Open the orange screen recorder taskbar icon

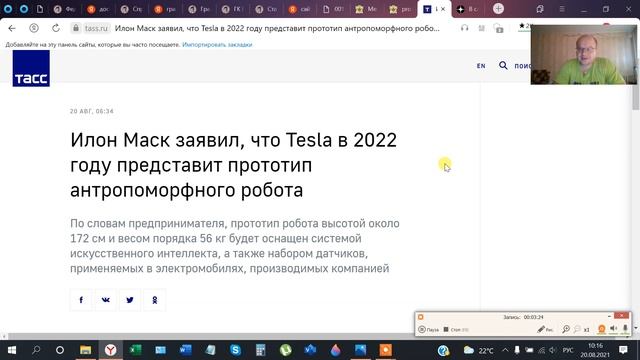[385, 350]
